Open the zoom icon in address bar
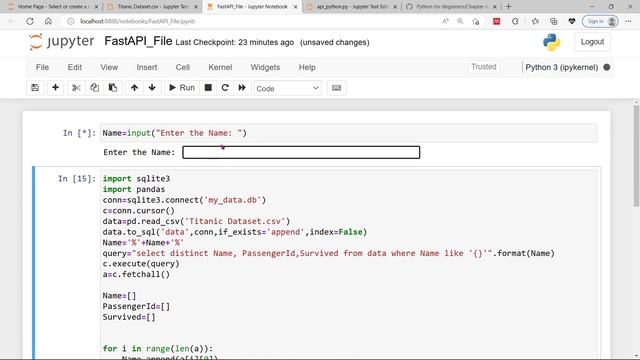Screen dimensions: 640x360 (x=460, y=21)
